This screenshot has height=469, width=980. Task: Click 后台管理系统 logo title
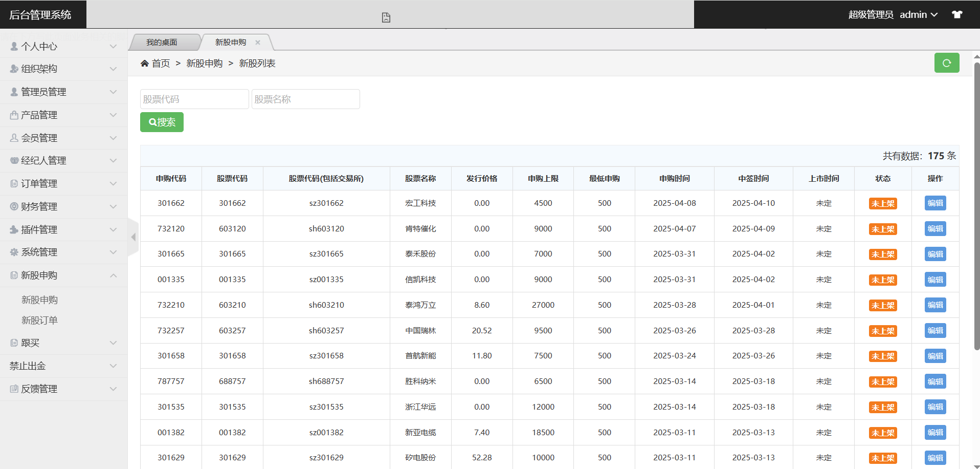coord(40,15)
